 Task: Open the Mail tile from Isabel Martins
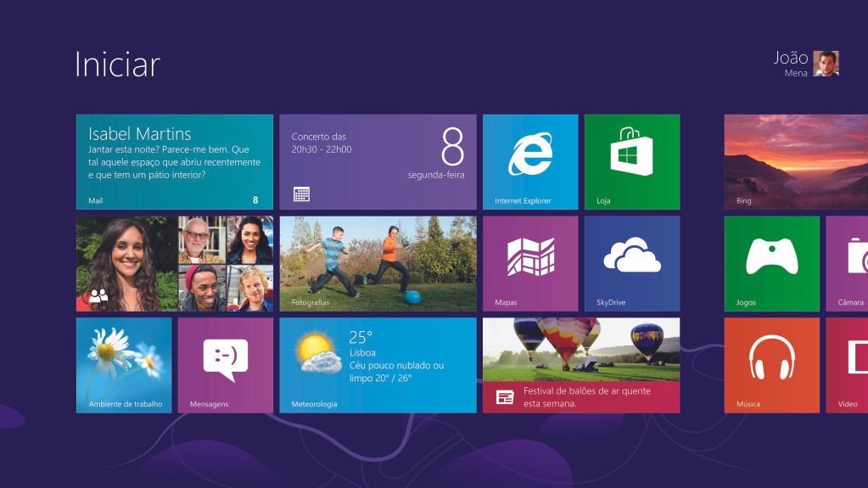[174, 161]
